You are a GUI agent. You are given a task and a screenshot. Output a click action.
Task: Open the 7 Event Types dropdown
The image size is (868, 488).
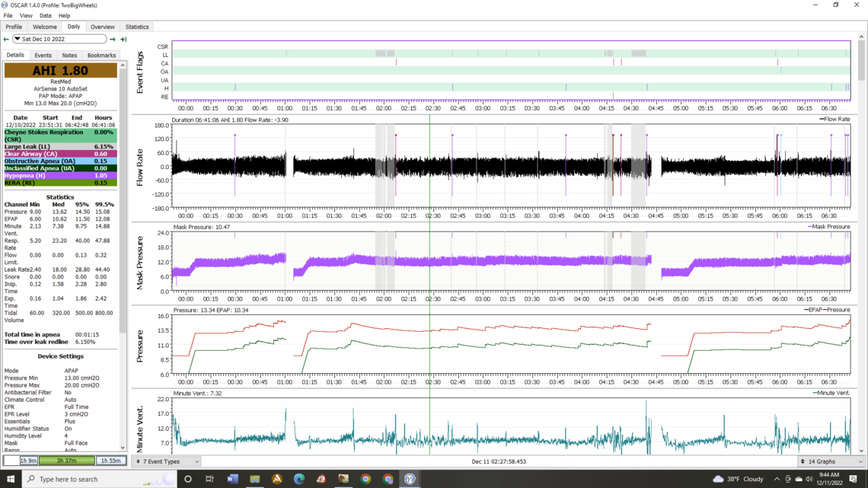tap(167, 461)
